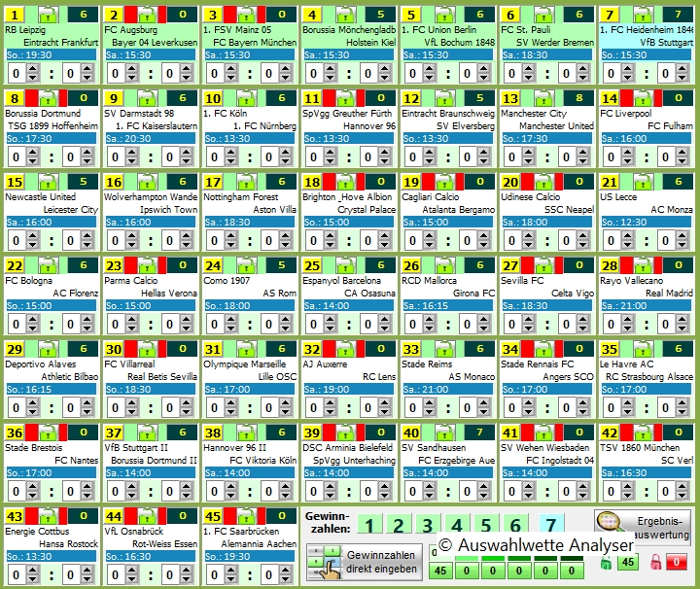Select Gewinnzahl 4 in the winning numbers row
The height and width of the screenshot is (589, 700).
[x=457, y=525]
